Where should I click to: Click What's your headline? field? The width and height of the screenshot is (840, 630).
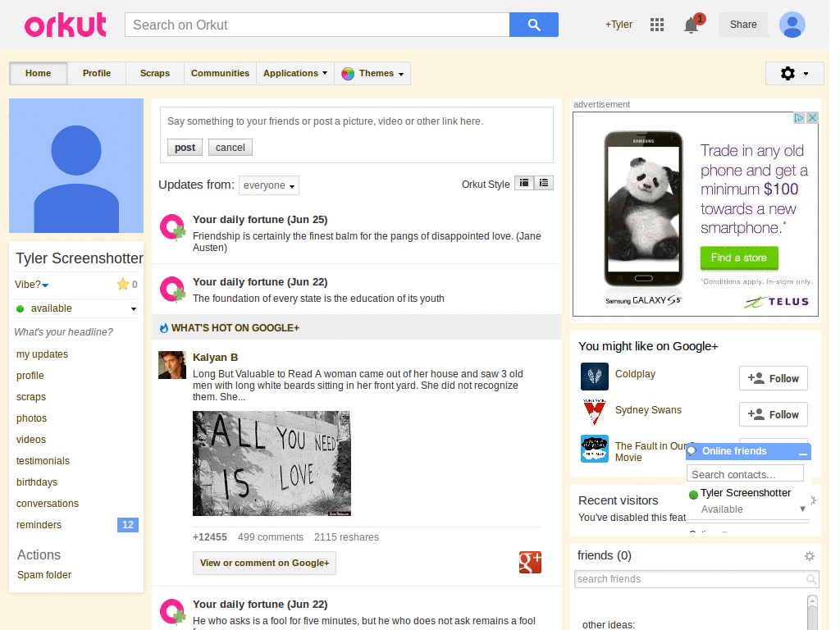64,332
